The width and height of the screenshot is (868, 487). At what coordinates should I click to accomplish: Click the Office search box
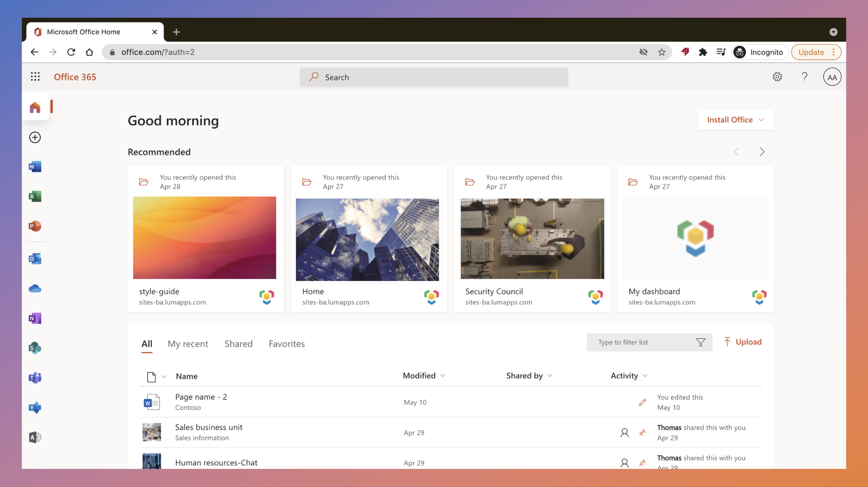pyautogui.click(x=434, y=77)
